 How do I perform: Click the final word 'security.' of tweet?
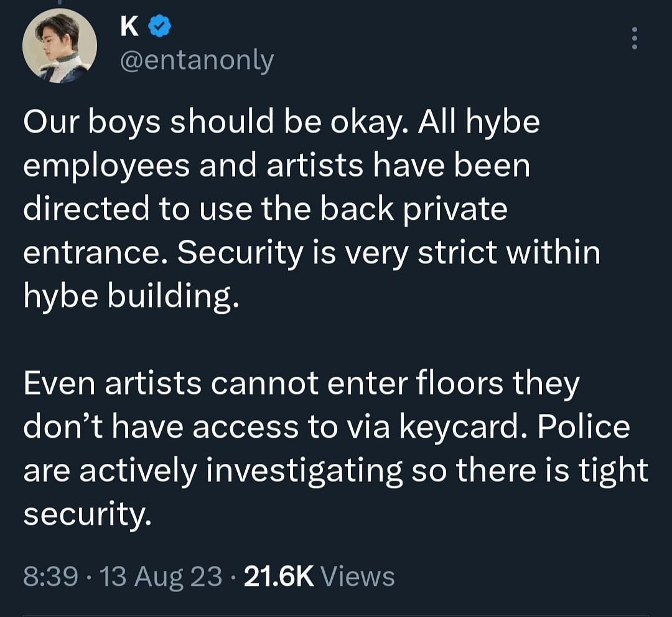(88, 514)
